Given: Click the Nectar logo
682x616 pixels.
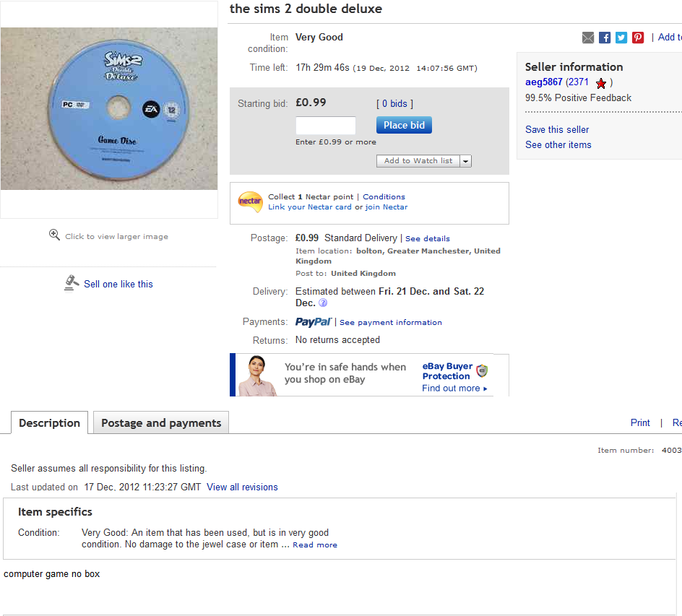Looking at the screenshot, I should pyautogui.click(x=250, y=201).
